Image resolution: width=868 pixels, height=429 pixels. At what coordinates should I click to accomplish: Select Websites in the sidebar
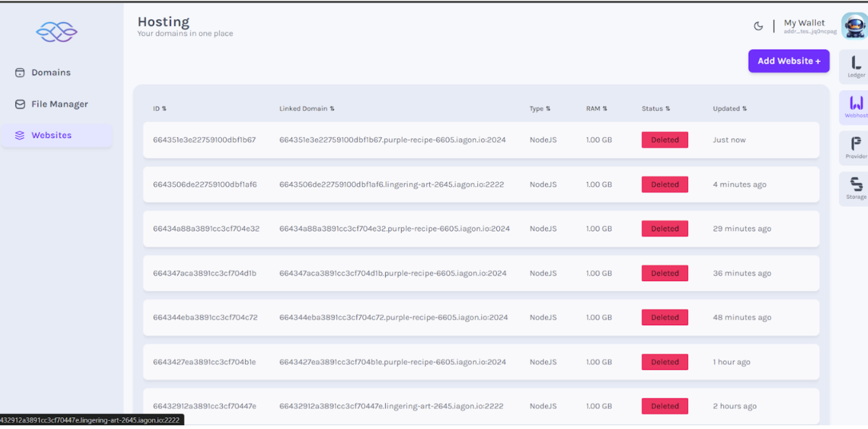pos(52,136)
